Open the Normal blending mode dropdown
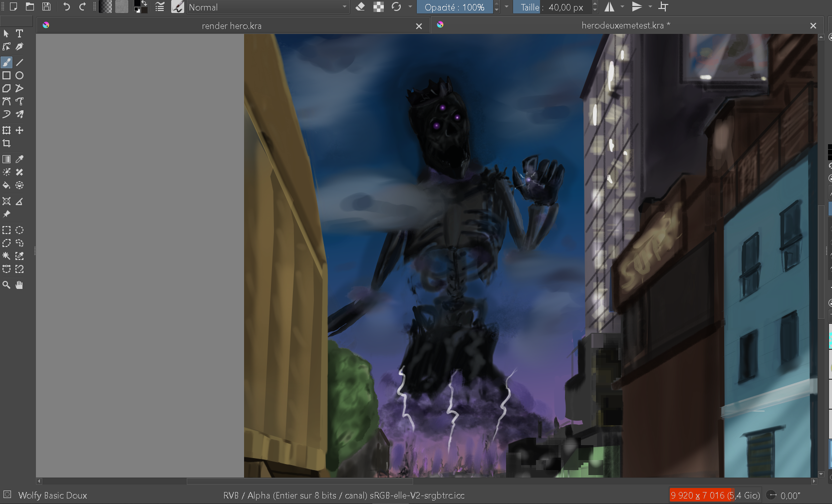The width and height of the screenshot is (832, 504). 267,7
